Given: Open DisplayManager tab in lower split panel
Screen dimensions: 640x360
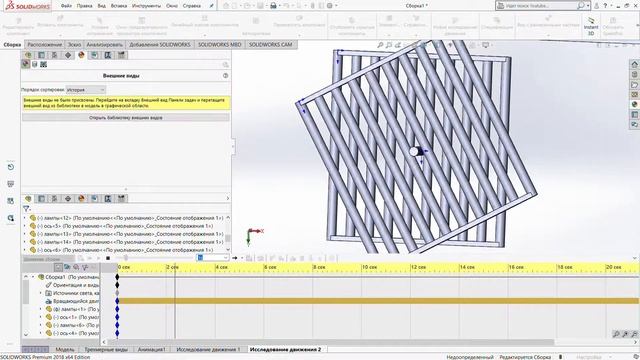Looking at the screenshot, I should point(81,198).
